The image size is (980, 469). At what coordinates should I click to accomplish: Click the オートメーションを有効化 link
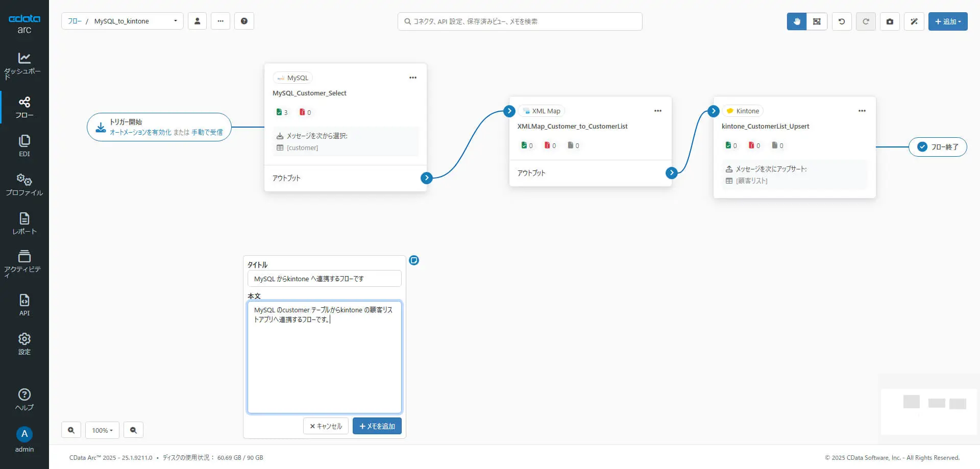click(x=140, y=132)
